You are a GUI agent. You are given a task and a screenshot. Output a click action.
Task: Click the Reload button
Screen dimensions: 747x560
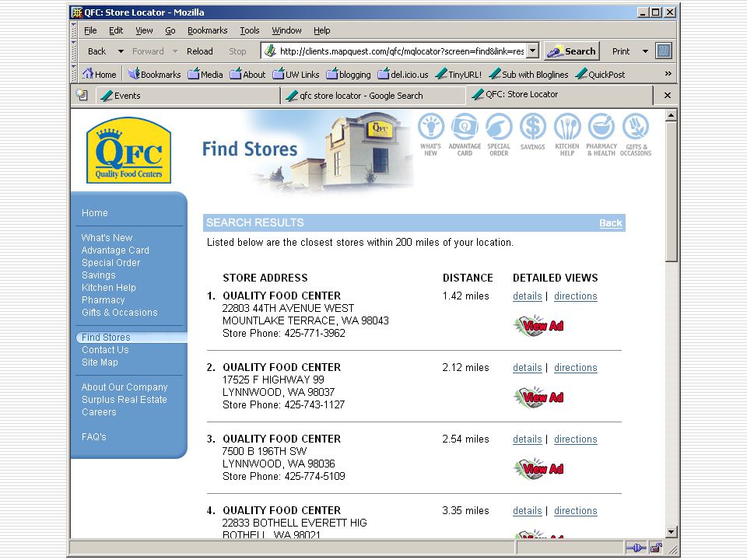(x=200, y=51)
